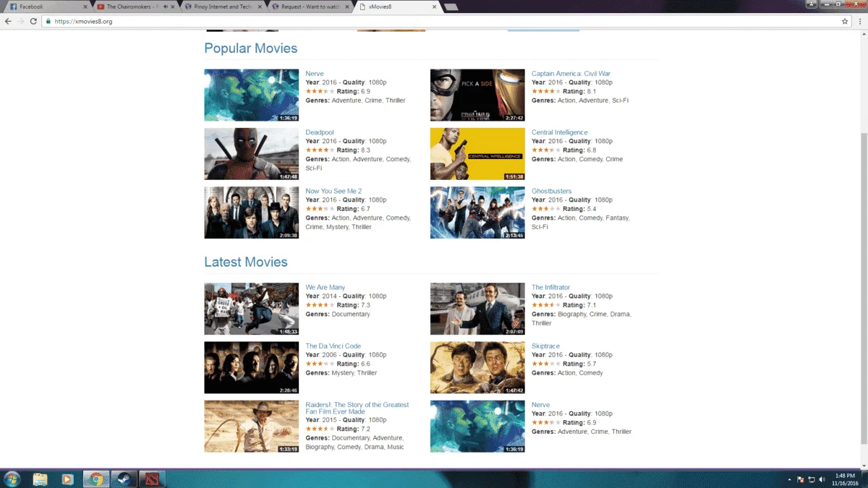The height and width of the screenshot is (488, 868).
Task: Open the media player taskbar icon
Action: 67,479
